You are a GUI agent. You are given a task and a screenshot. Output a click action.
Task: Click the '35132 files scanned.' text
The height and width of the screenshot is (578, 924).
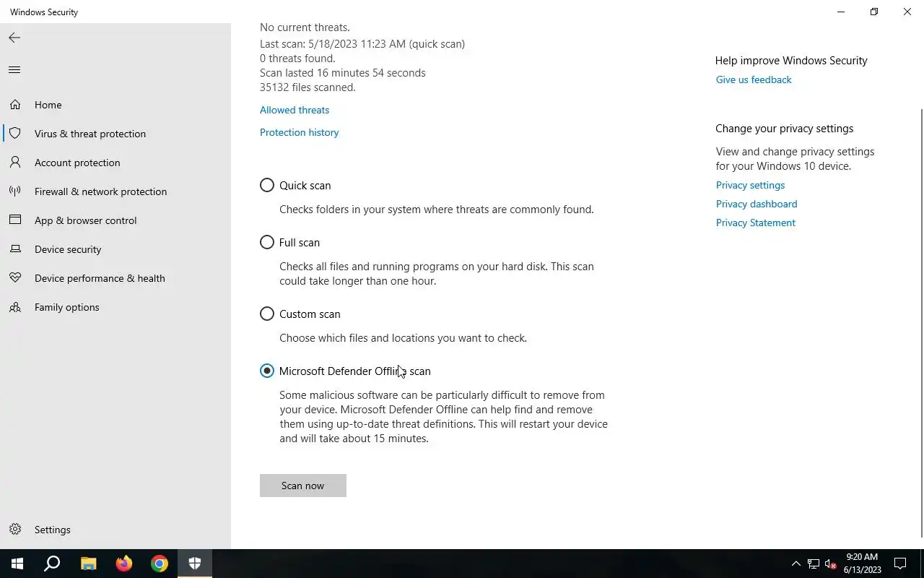[308, 87]
